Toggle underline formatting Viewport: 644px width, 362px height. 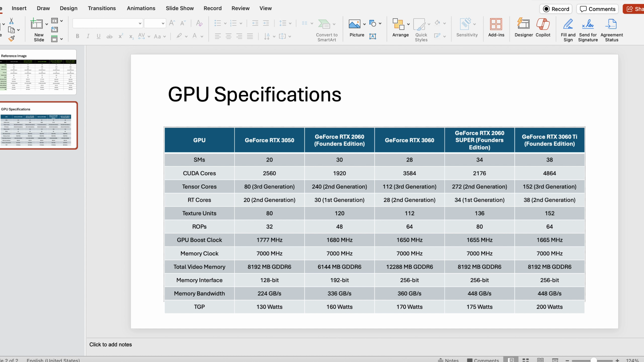click(98, 36)
